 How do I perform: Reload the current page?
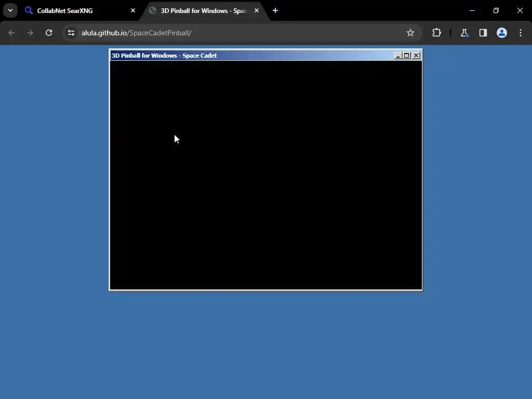(49, 33)
